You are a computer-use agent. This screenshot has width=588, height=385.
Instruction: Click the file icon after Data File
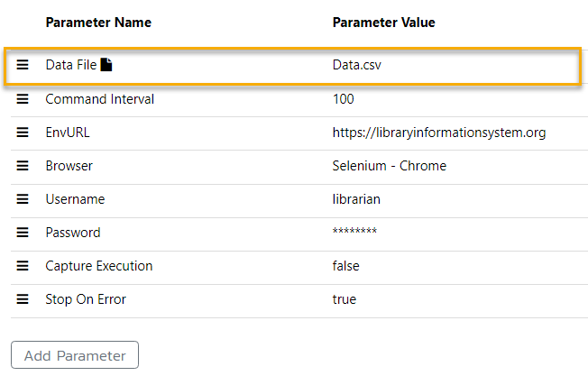[106, 65]
